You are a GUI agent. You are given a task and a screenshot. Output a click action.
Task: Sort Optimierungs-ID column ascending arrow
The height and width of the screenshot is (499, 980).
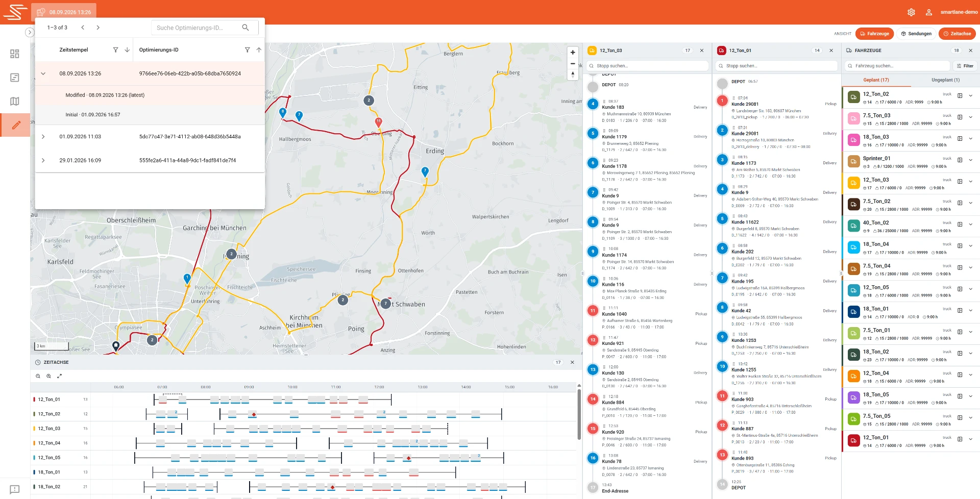pos(259,50)
